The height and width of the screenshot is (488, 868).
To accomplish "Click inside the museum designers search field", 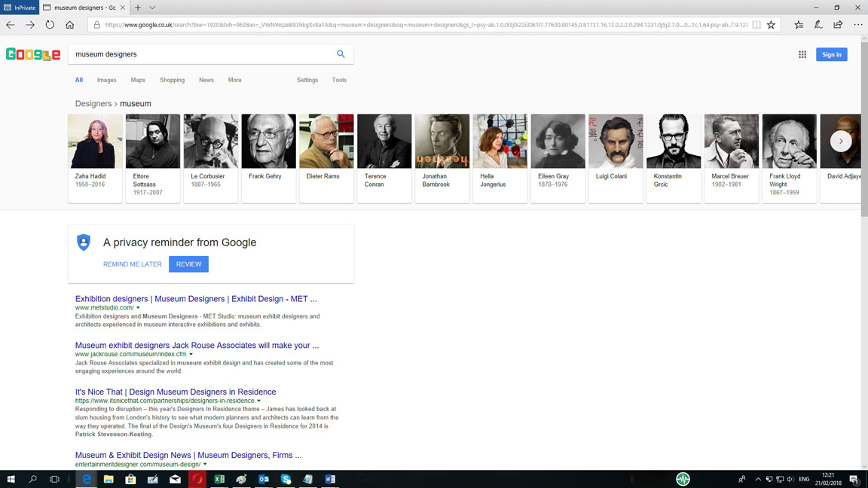I will click(x=200, y=54).
